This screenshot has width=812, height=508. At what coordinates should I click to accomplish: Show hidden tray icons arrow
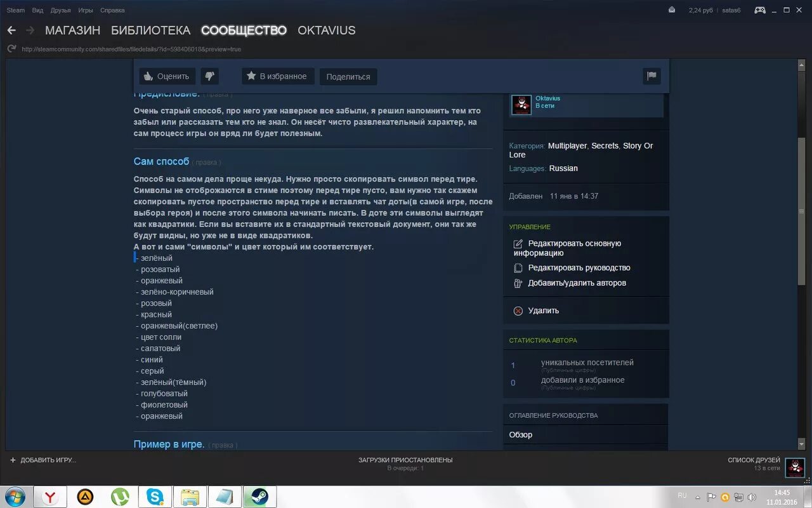click(698, 497)
